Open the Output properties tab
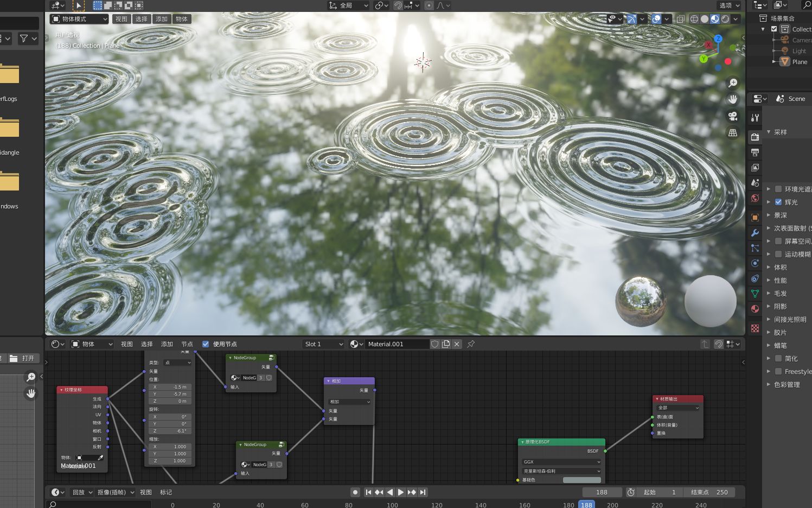This screenshot has height=508, width=812. (755, 153)
